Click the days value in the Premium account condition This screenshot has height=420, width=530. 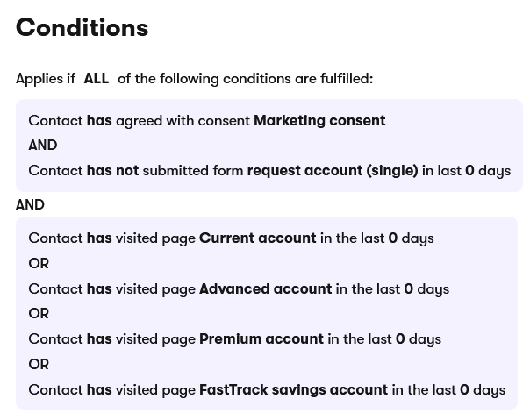pyautogui.click(x=400, y=339)
